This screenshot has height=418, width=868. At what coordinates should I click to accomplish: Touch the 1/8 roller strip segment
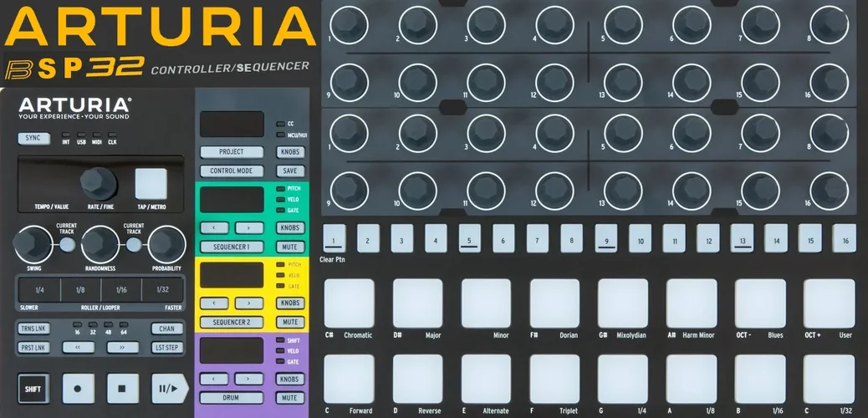(x=81, y=289)
